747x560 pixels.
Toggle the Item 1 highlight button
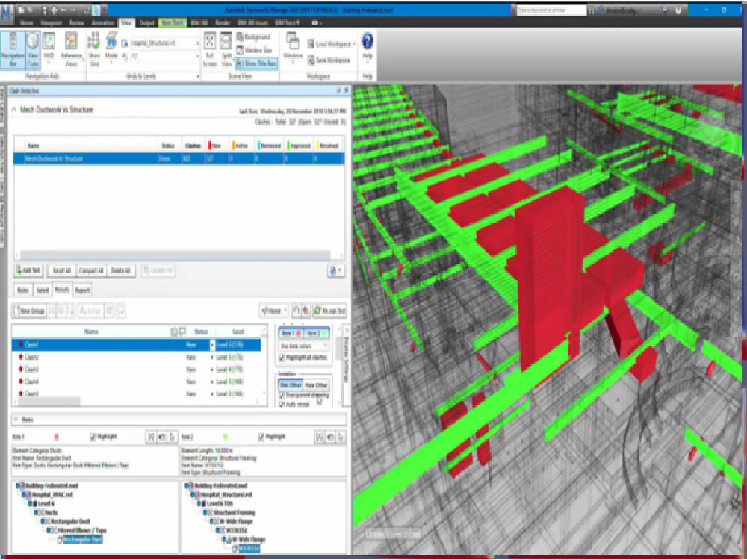coord(291,333)
